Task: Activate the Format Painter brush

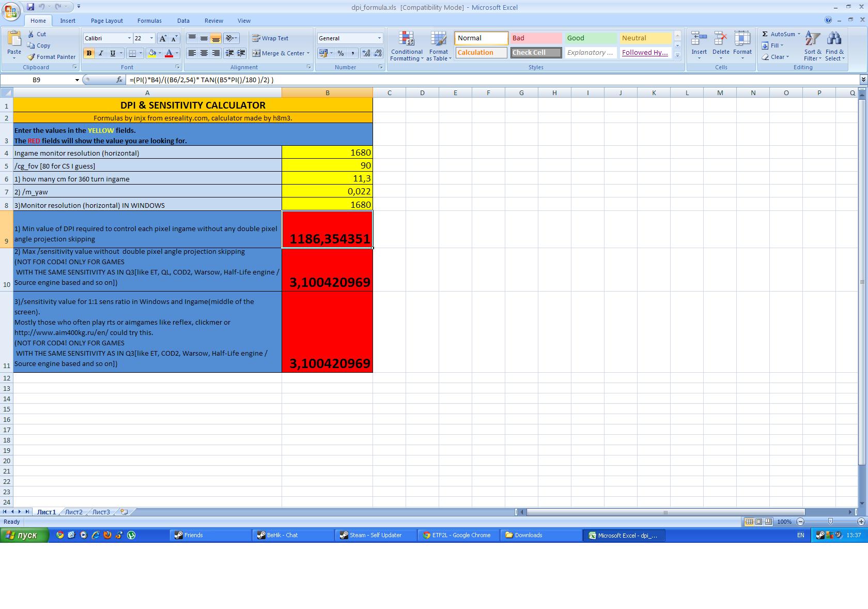Action: click(x=52, y=57)
